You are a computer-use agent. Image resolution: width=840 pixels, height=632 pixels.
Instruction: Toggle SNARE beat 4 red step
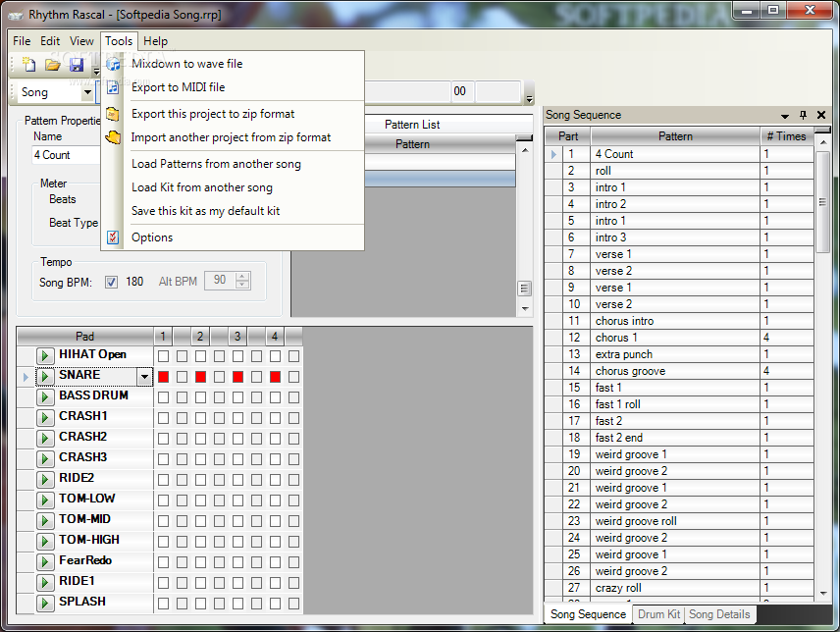(275, 377)
